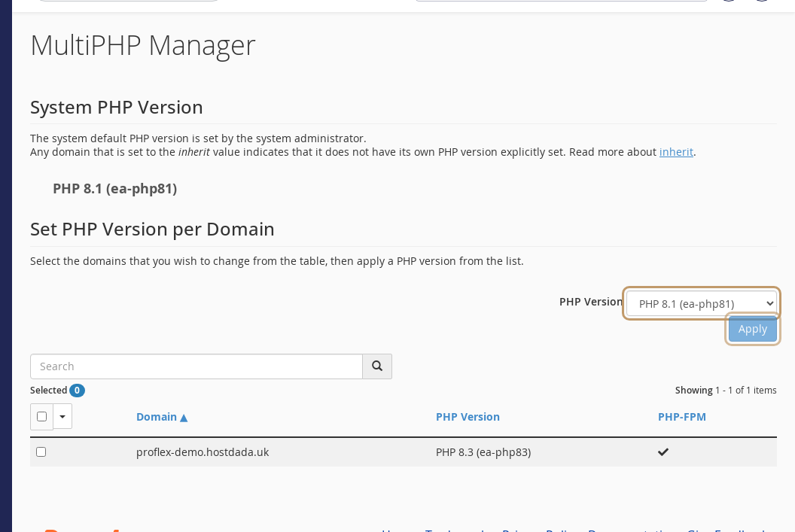Screen dimensions: 795x532
Task: Click the search magnifier button
Action: [x=376, y=366]
